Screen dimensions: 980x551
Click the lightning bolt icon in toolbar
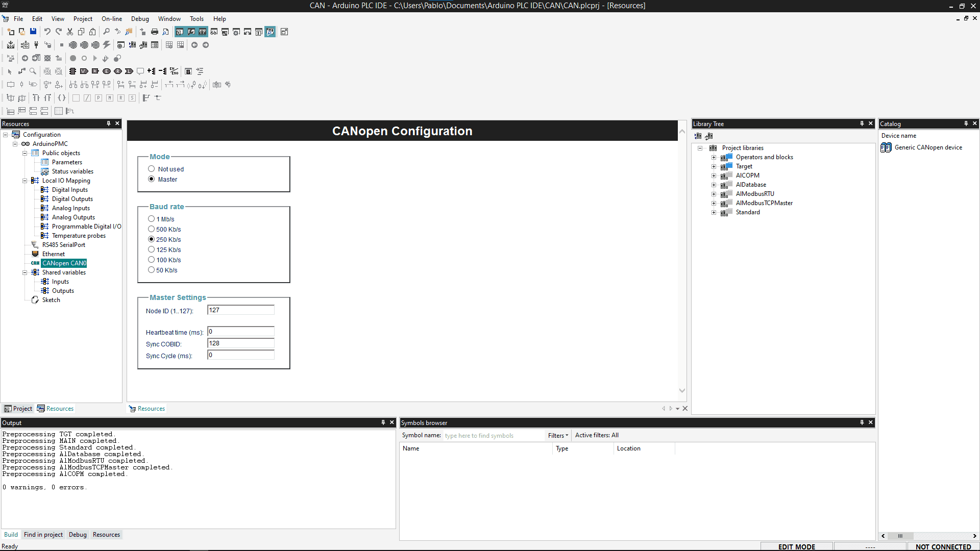pyautogui.click(x=106, y=45)
